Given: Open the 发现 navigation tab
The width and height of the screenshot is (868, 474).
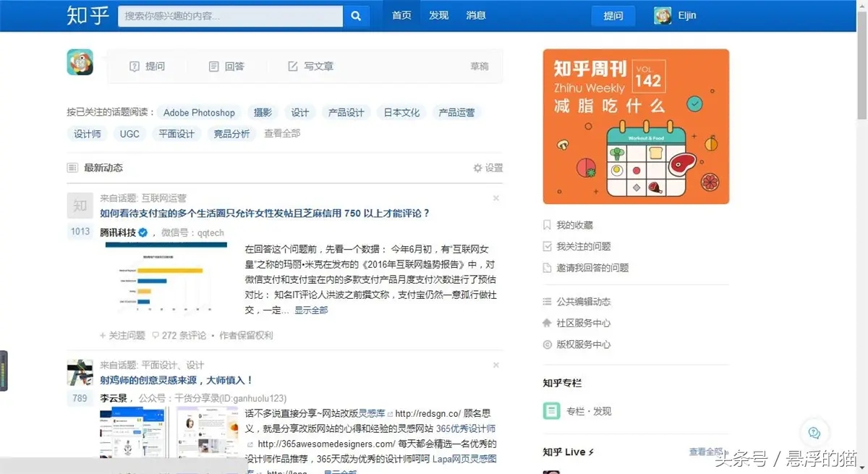Looking at the screenshot, I should click(x=438, y=15).
